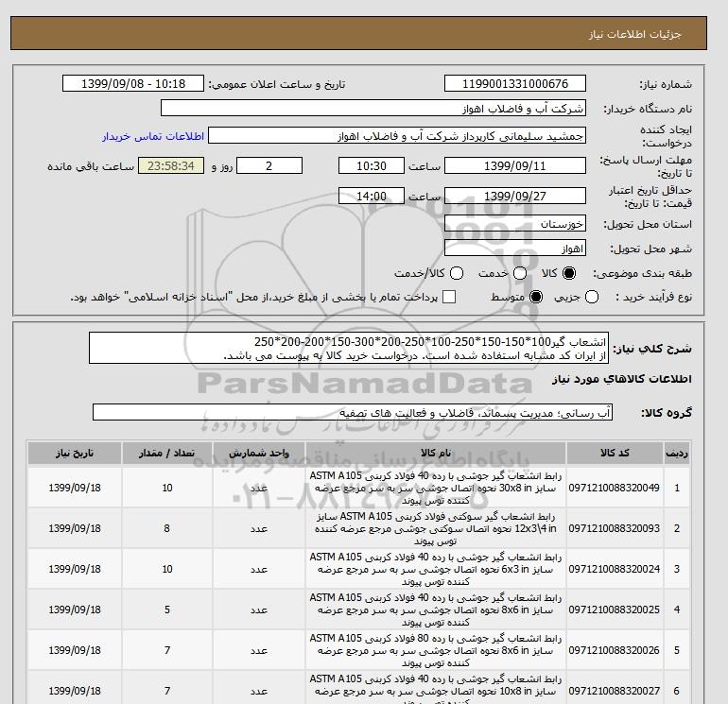Click the unit عدد in row 3
The image size is (728, 704).
[259, 569]
